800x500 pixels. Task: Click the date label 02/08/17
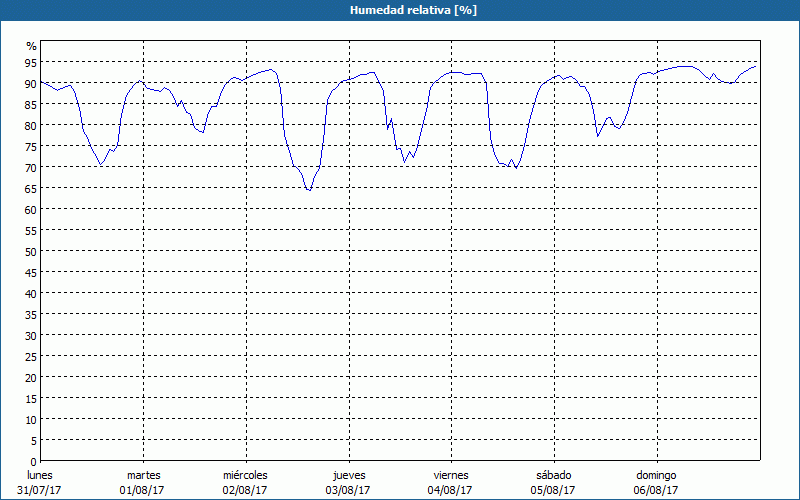(x=245, y=490)
